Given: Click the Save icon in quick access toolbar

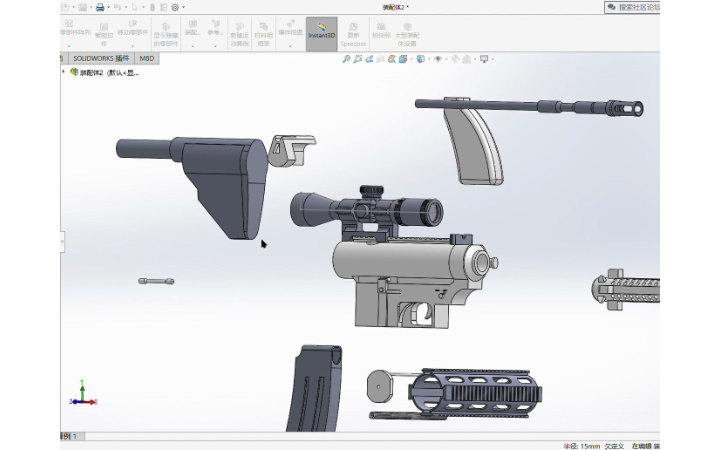Looking at the screenshot, I should 83,7.
